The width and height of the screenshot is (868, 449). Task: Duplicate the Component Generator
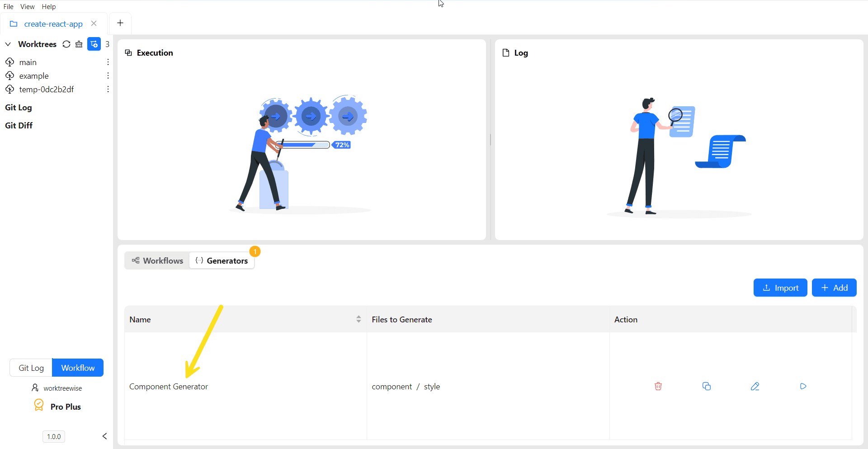tap(706, 386)
